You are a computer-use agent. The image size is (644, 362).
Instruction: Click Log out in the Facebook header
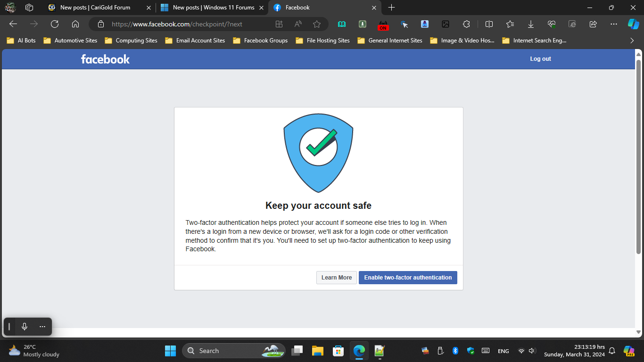click(x=540, y=59)
